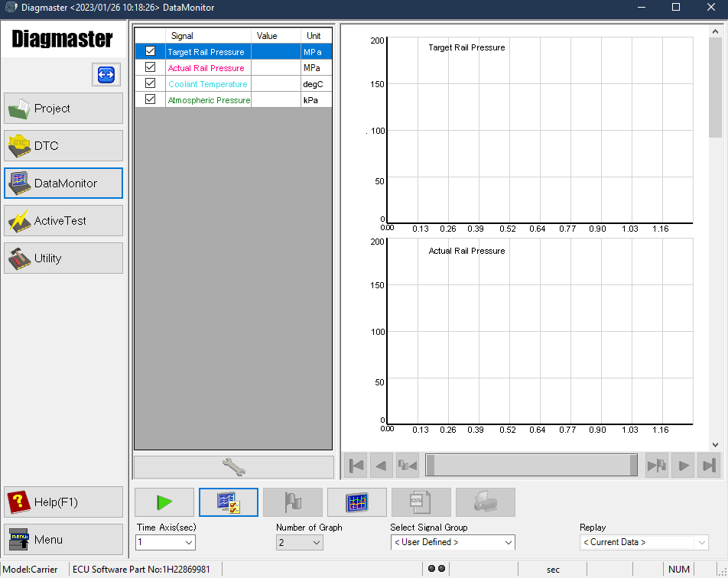
Task: Click the CSV export icon
Action: click(421, 502)
